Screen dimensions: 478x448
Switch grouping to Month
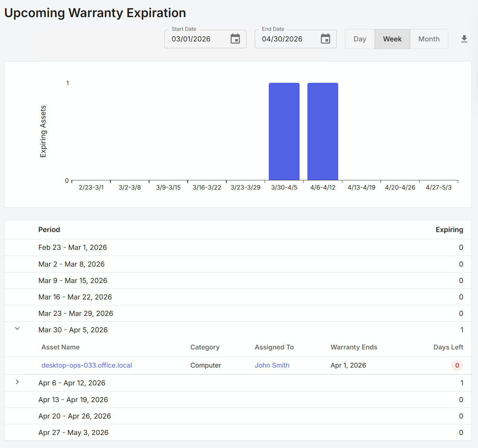(x=429, y=39)
